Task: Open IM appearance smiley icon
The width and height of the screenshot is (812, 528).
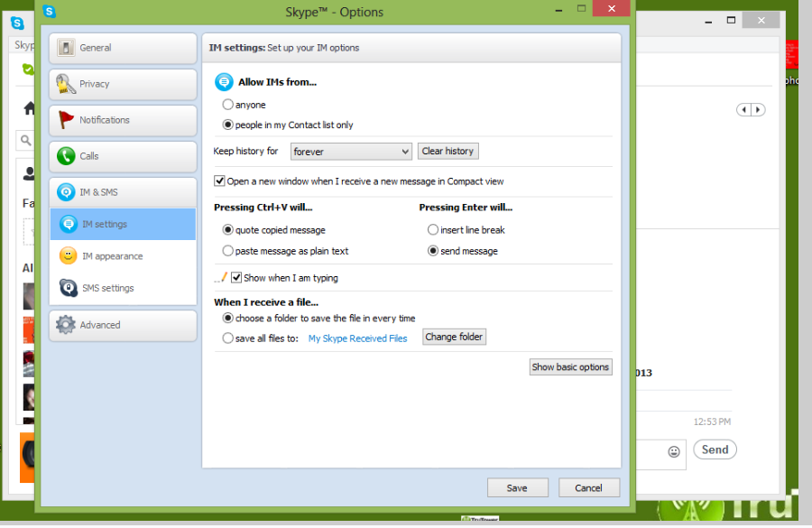Action: tap(69, 256)
